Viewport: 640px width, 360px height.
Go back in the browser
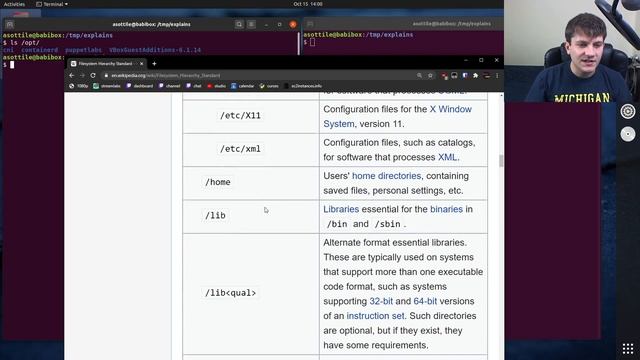[x=71, y=76]
